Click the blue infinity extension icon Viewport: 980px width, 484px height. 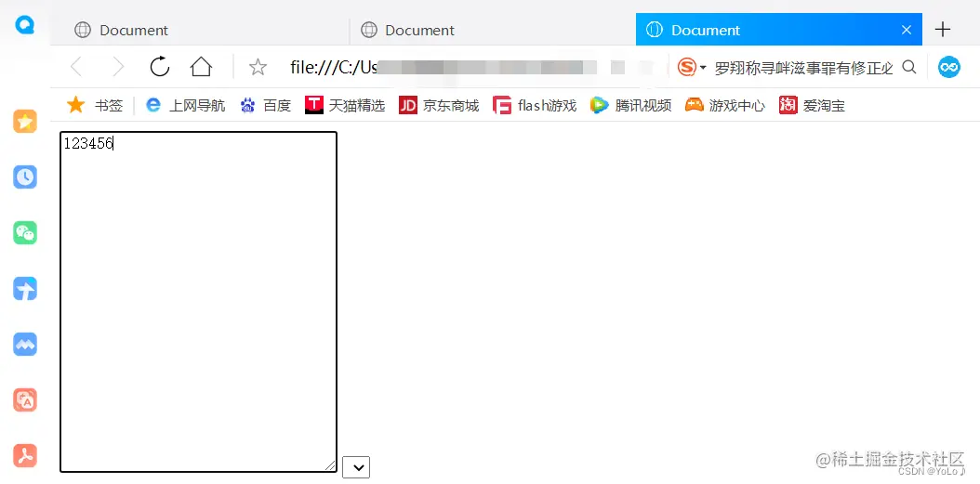click(x=948, y=67)
